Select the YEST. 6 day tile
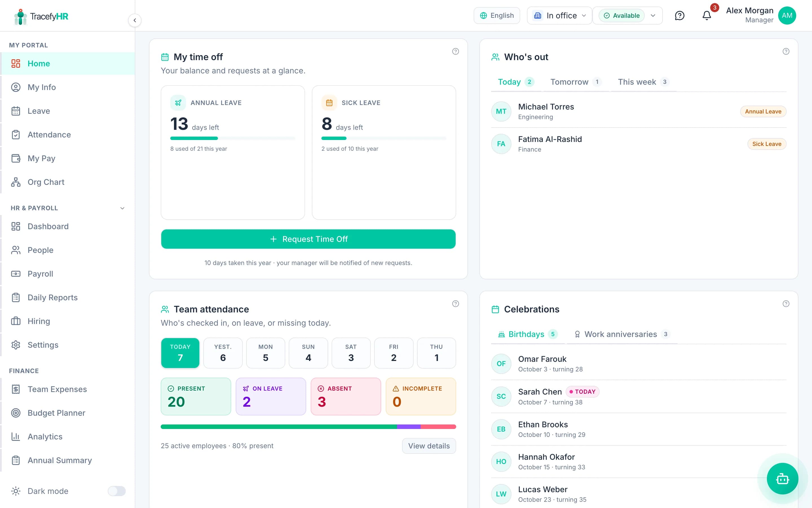812x508 pixels. click(x=223, y=353)
